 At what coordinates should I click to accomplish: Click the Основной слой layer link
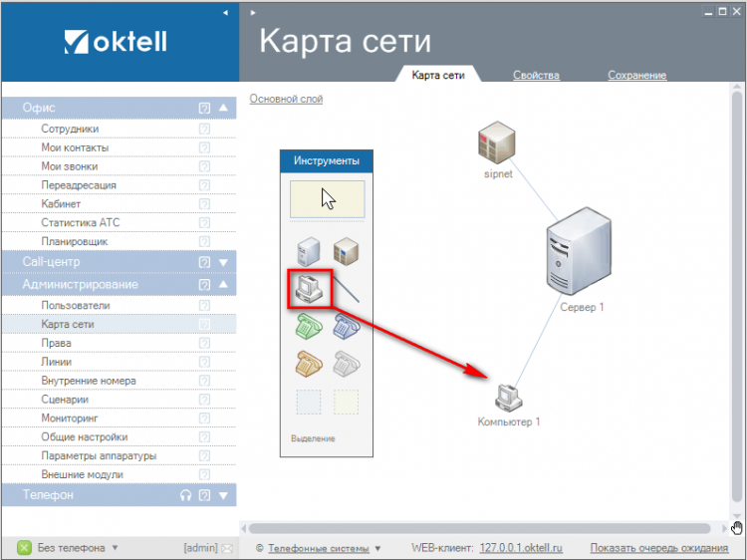286,99
